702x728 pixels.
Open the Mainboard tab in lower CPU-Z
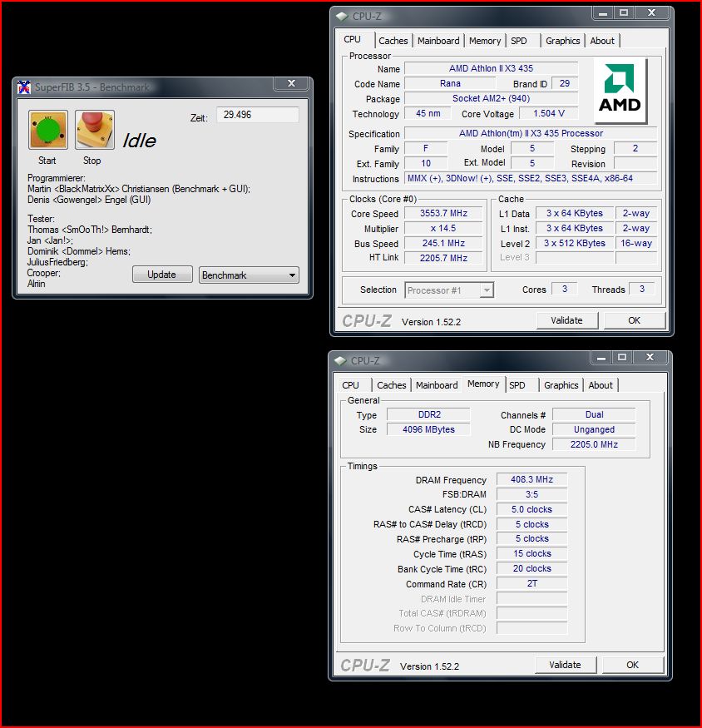coord(437,385)
